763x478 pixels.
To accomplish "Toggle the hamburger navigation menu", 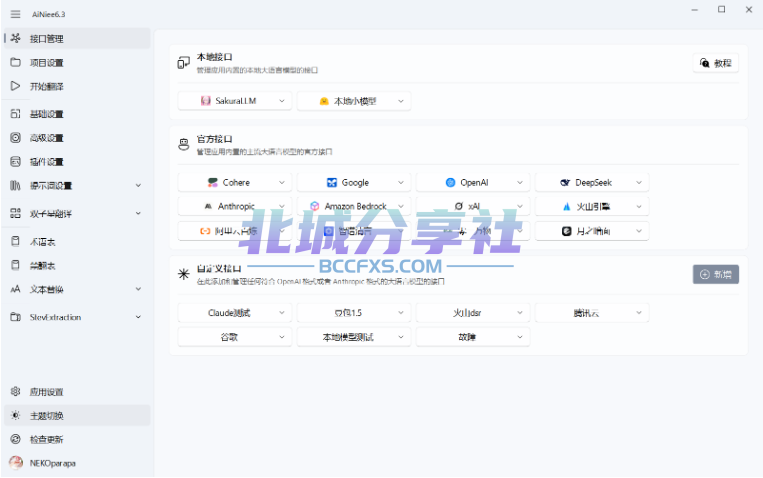I will (16, 14).
